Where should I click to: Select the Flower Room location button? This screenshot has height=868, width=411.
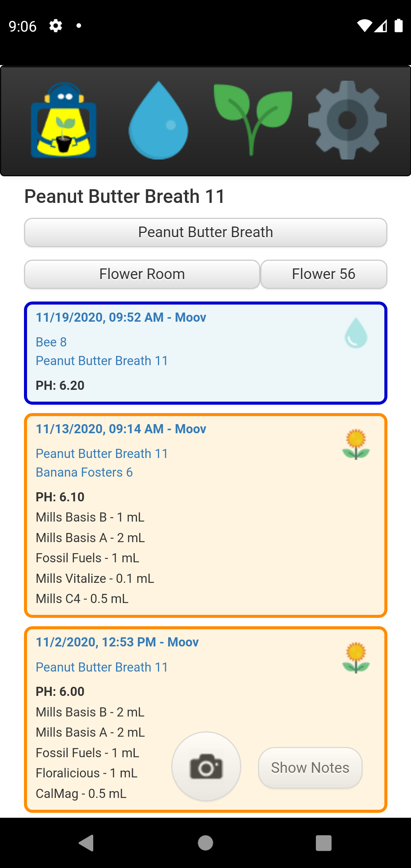point(142,274)
